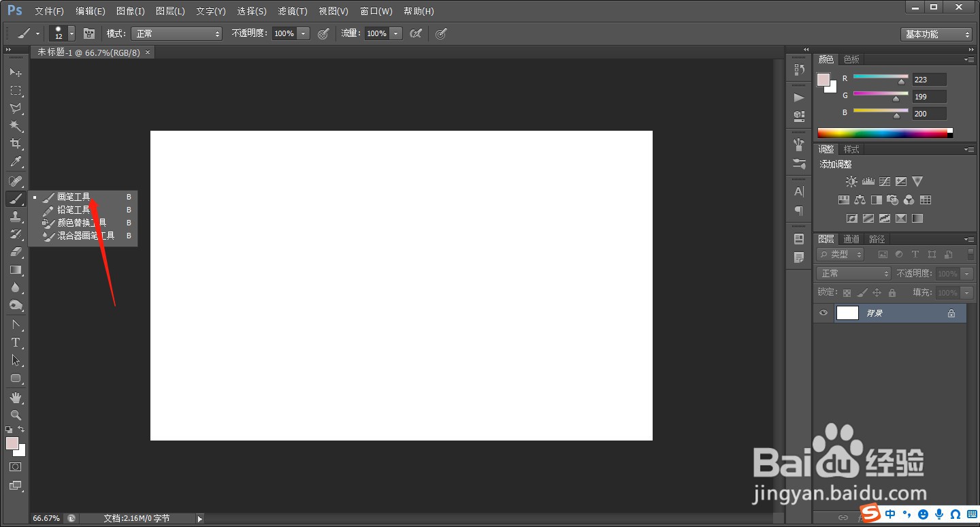The height and width of the screenshot is (527, 980).
Task: Click the zoom percentage field in status bar
Action: pos(48,519)
